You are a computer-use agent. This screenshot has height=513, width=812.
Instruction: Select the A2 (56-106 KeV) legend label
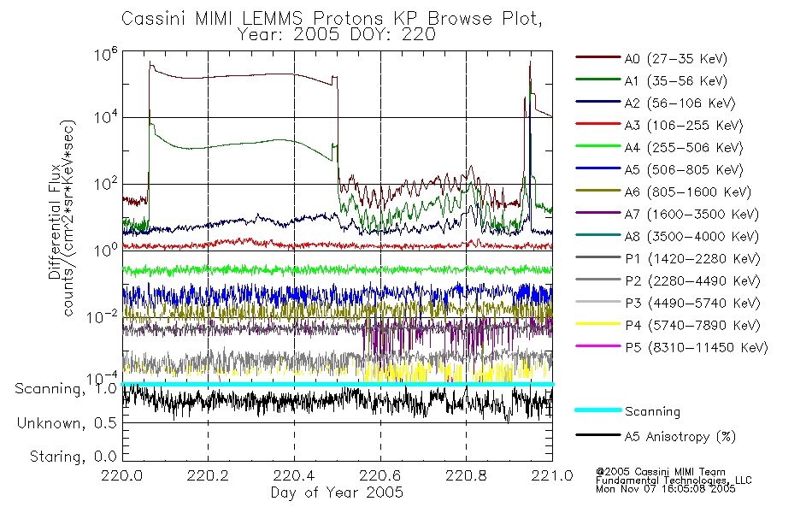(x=680, y=103)
